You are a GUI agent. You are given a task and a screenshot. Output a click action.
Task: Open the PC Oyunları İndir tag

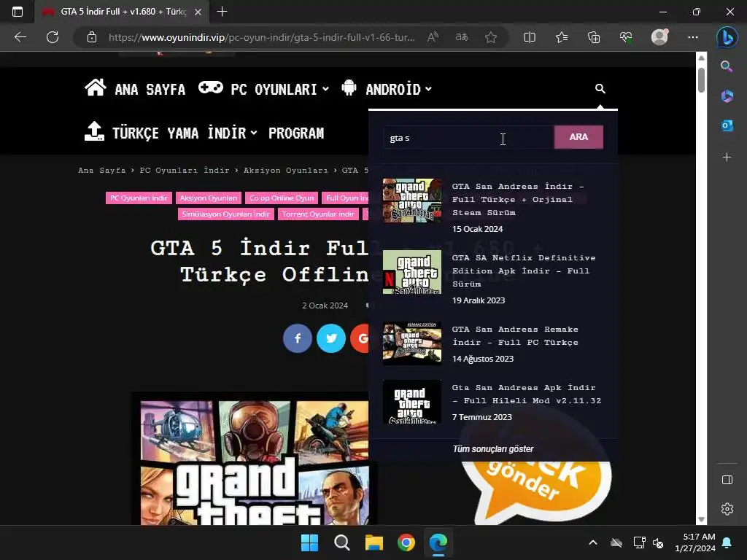tap(139, 198)
